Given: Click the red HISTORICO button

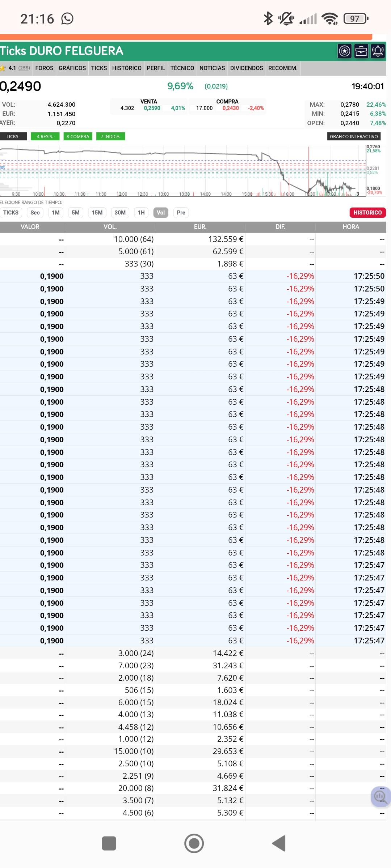Looking at the screenshot, I should coord(367,213).
